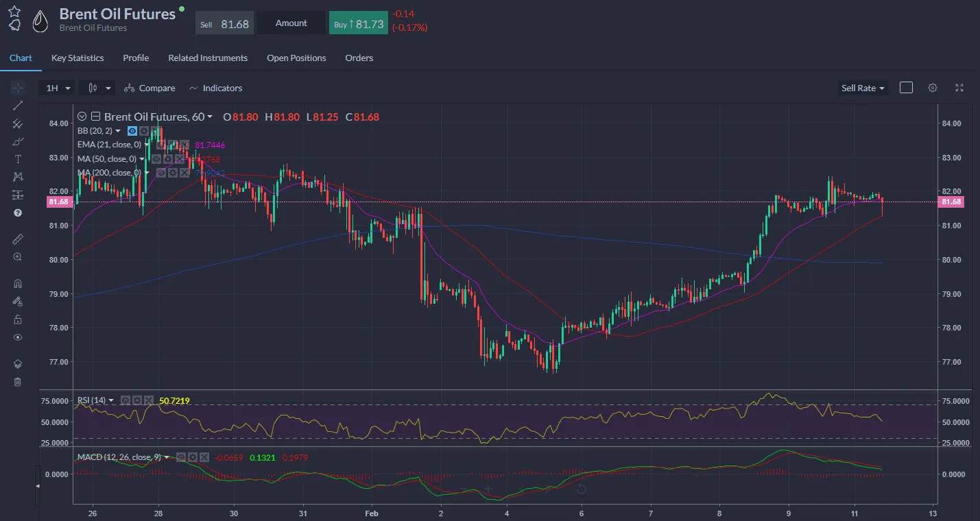The width and height of the screenshot is (980, 521).
Task: Select the crosshair cursor tool
Action: click(18, 88)
